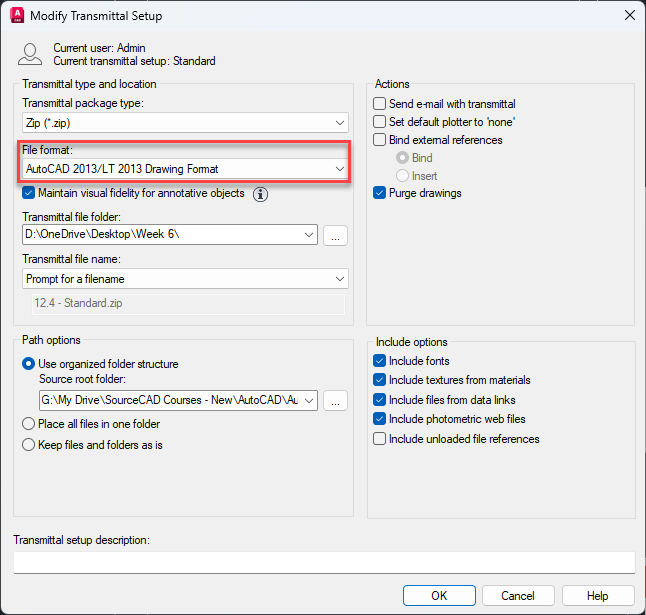Uncheck Include textures from materials
Viewport: 646px width, 615px height.
pyautogui.click(x=452, y=380)
